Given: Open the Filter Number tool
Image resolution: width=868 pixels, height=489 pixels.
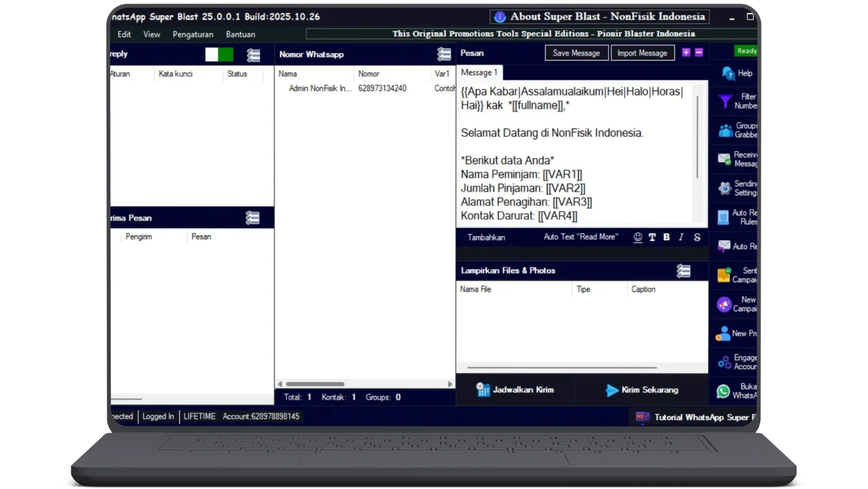Looking at the screenshot, I should (737, 101).
